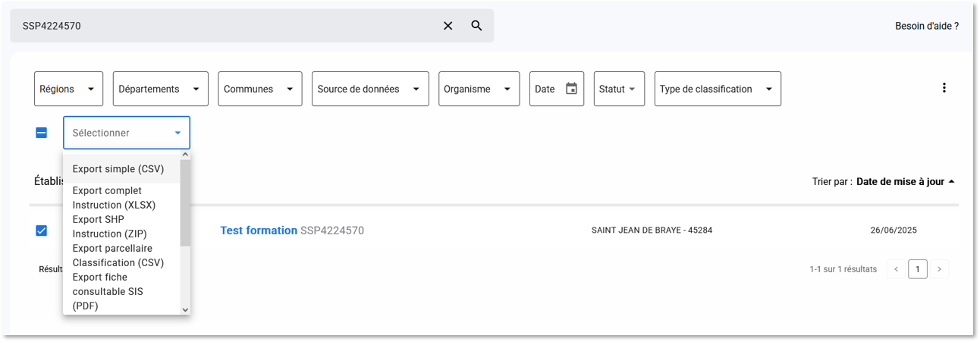Go to next results page arrow
This screenshot has width=980, height=342.
coord(940,269)
